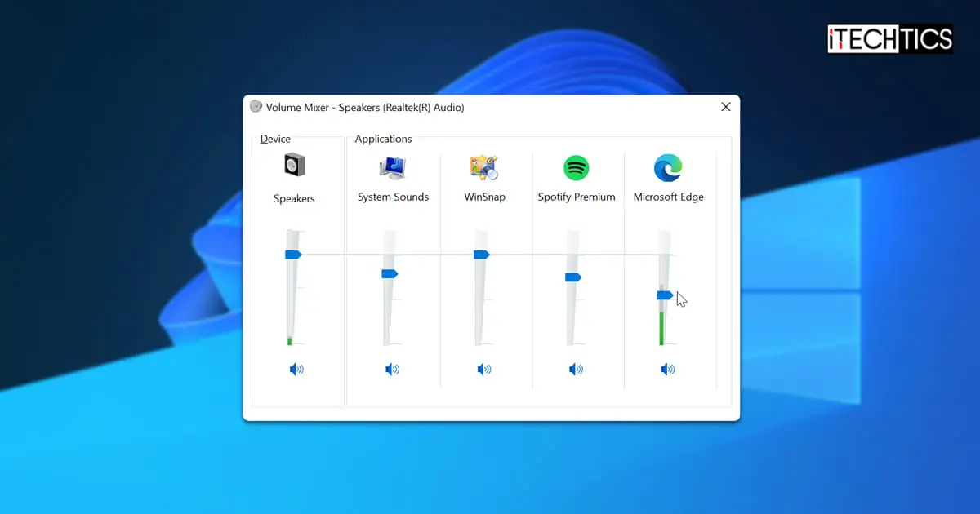Screen dimensions: 980x514
Task: Click the Microsoft Edge browser icon
Action: coord(670,169)
